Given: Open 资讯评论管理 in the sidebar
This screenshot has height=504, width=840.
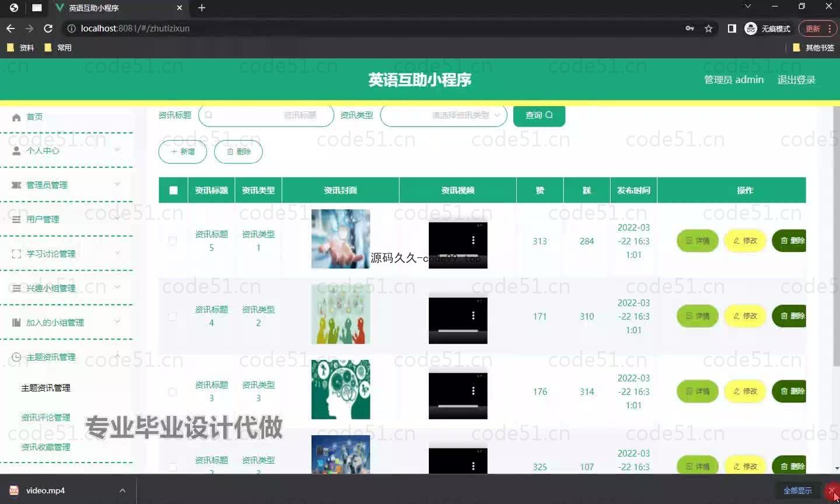Looking at the screenshot, I should tap(45, 418).
